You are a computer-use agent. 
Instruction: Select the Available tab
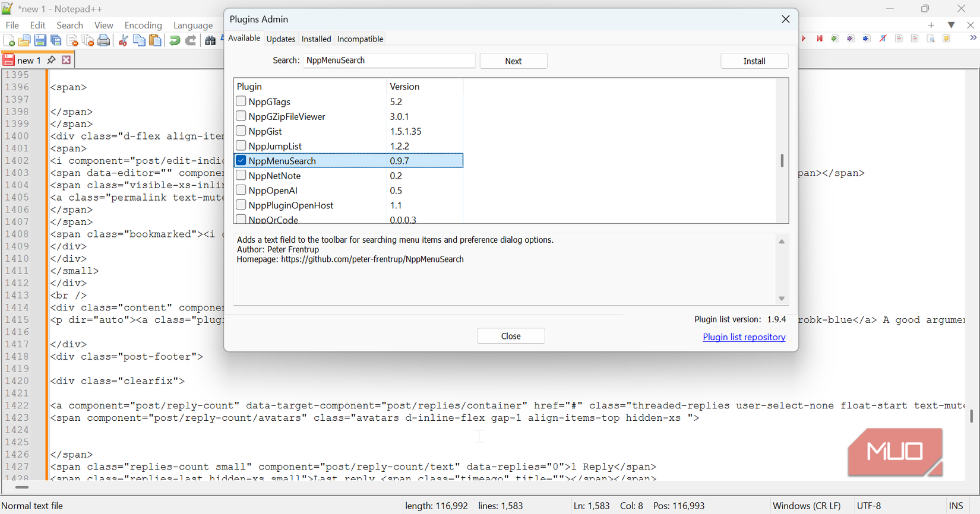(x=244, y=38)
